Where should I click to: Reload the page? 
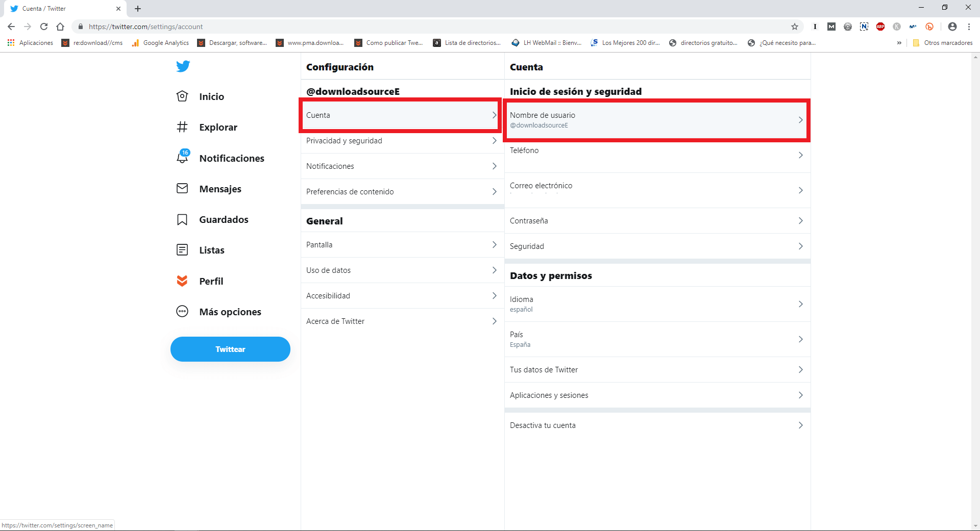click(44, 27)
